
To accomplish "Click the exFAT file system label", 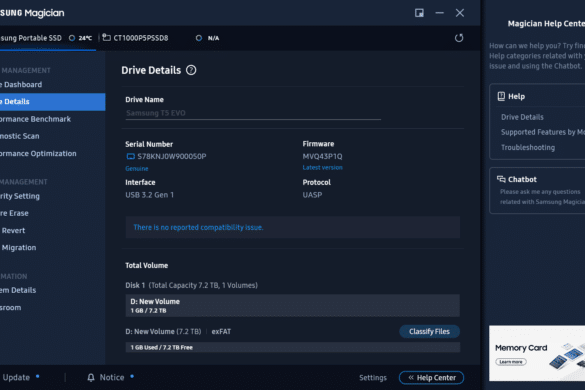I will pos(221,331).
